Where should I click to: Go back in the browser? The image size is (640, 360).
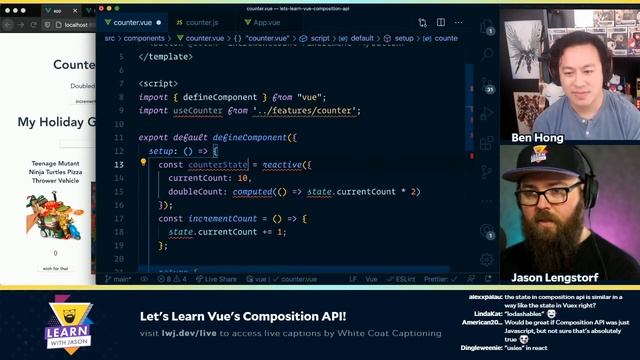point(8,25)
